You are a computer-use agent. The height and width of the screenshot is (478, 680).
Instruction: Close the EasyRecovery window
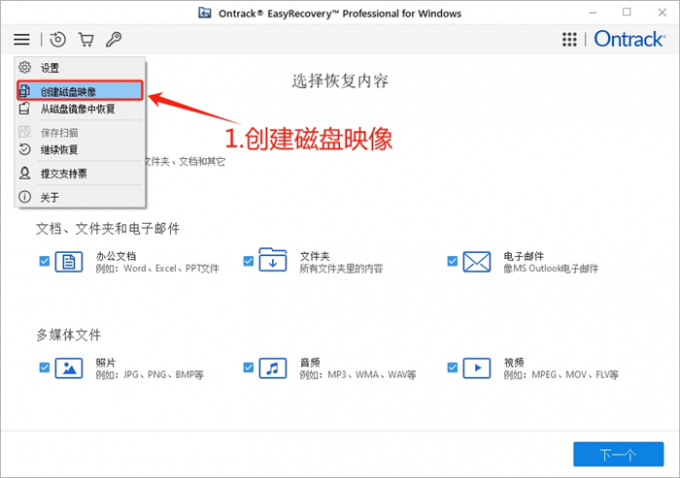tap(662, 13)
